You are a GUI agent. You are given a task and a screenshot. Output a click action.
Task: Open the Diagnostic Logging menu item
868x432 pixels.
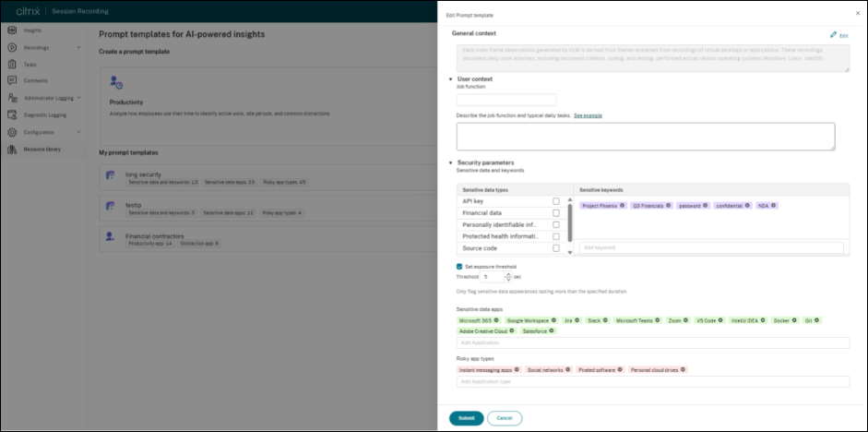(43, 115)
